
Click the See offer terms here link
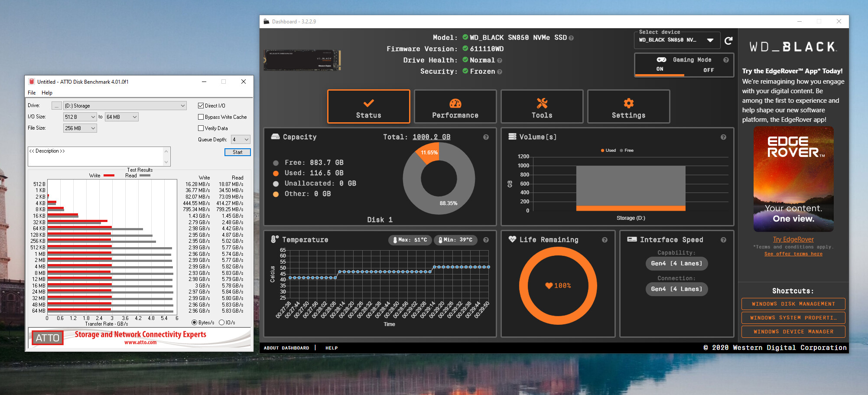click(793, 254)
